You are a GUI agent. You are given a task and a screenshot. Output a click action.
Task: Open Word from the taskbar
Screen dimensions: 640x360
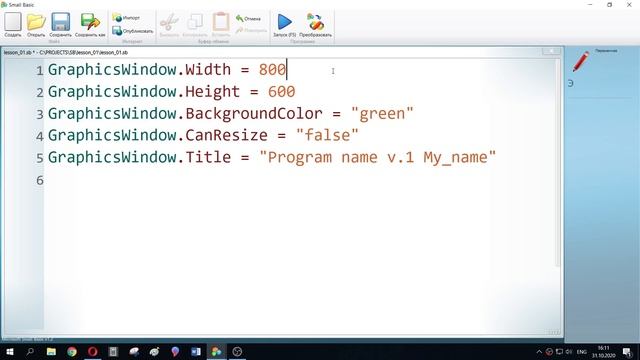coord(196,351)
